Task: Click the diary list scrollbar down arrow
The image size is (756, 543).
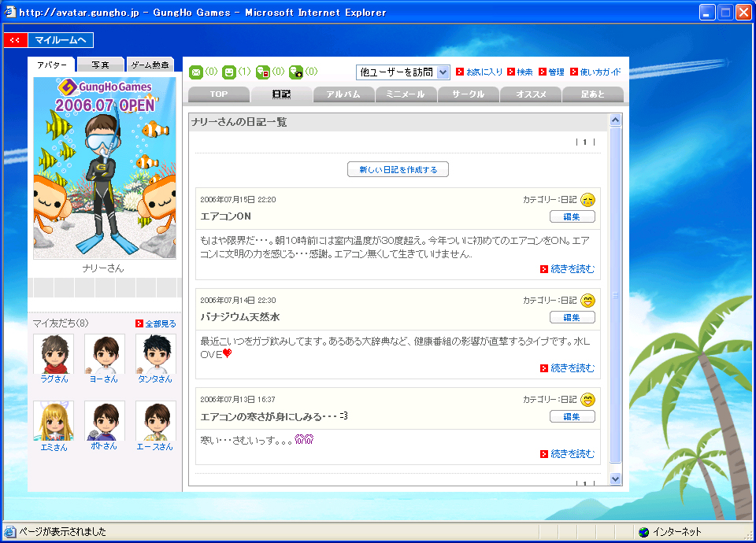Action: pyautogui.click(x=616, y=478)
